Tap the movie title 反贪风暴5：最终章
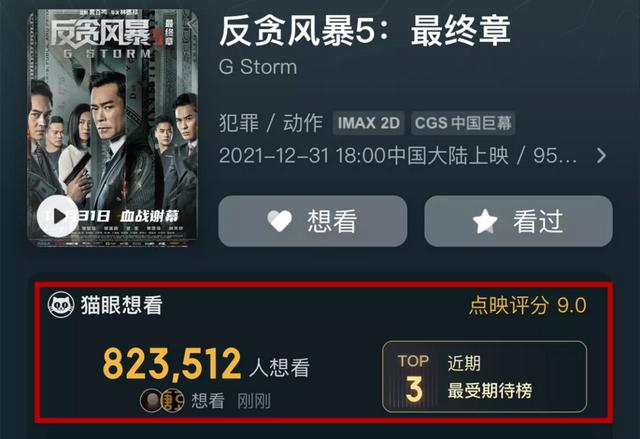 coord(365,31)
